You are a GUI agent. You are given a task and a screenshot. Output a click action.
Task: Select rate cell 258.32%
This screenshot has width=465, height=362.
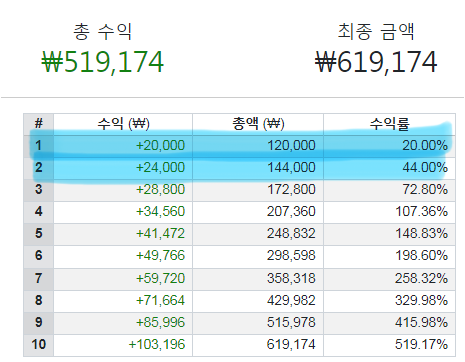[x=389, y=279]
